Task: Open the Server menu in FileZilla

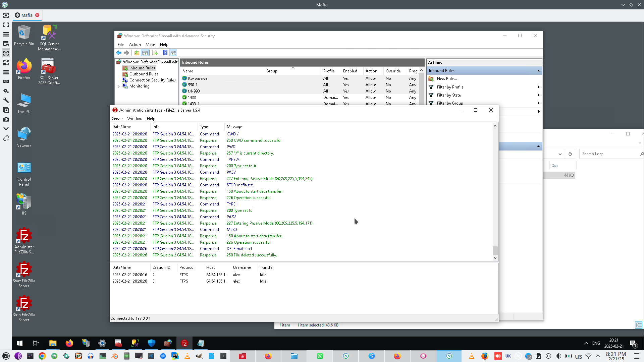Action: (117, 119)
